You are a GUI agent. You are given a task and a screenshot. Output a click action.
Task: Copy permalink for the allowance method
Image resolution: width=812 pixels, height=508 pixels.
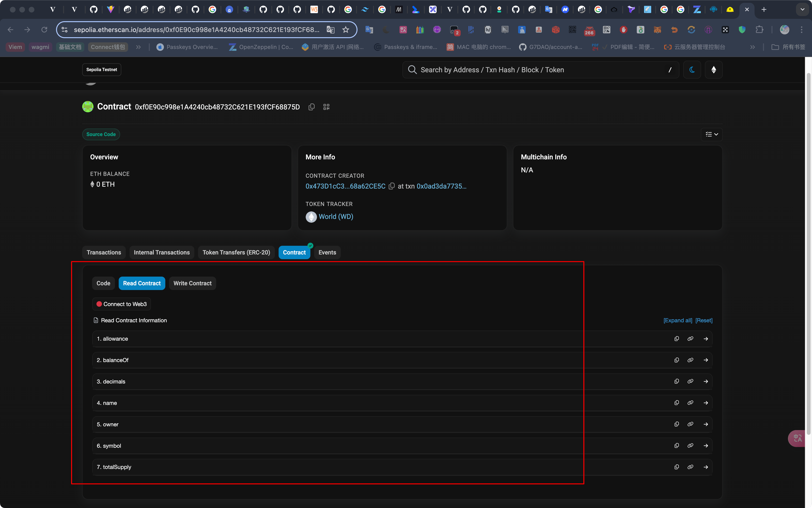pyautogui.click(x=690, y=339)
